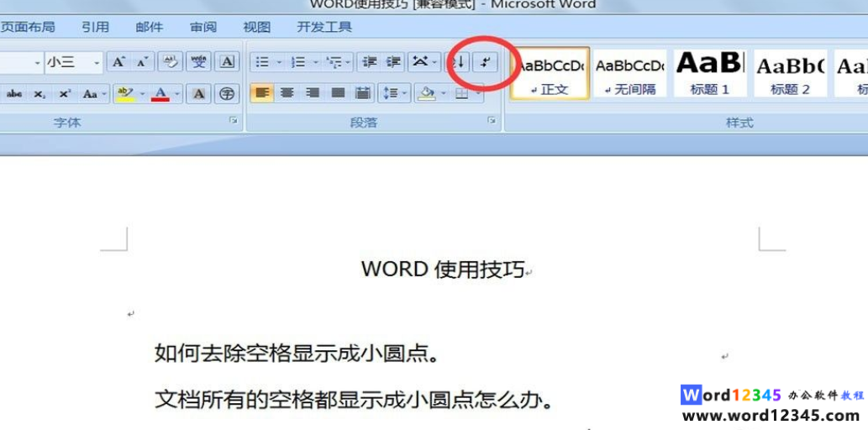Viewport: 868px width, 430px height.
Task: Click the Shrink Font button
Action: tap(142, 62)
